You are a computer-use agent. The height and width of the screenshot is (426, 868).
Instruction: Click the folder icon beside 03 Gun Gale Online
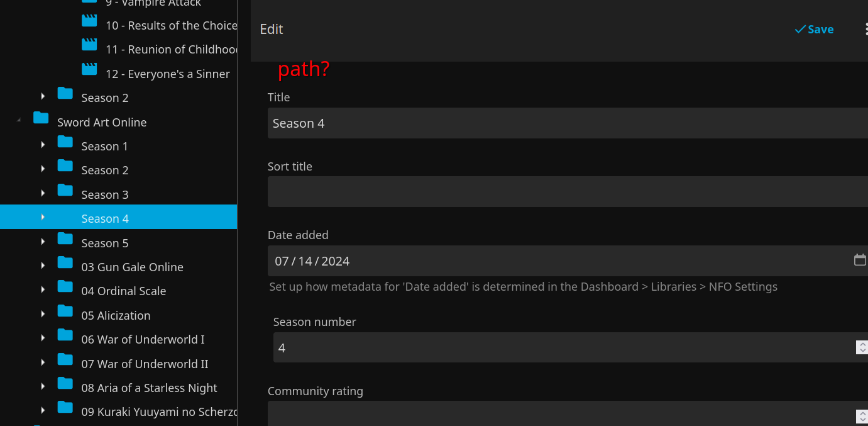pyautogui.click(x=65, y=262)
